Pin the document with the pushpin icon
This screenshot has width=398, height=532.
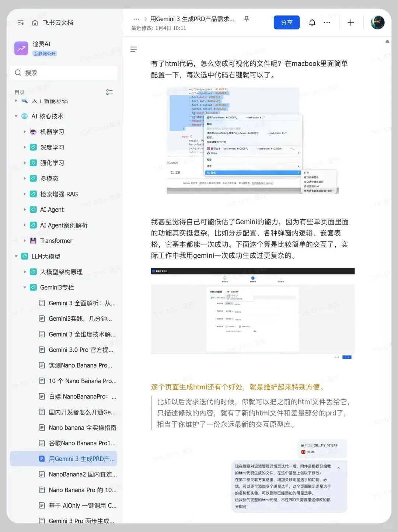pos(246,19)
